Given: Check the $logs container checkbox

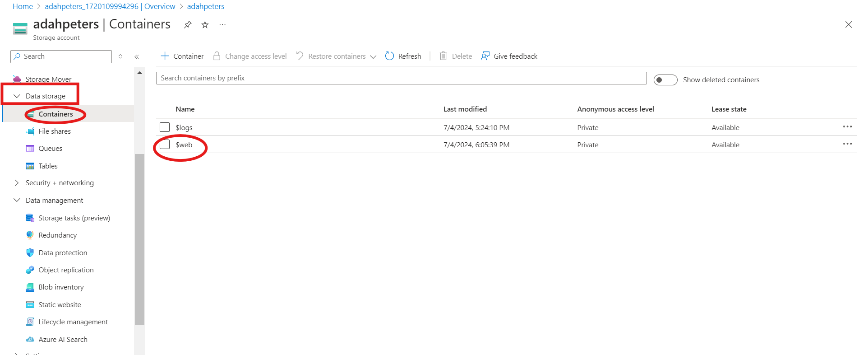Looking at the screenshot, I should (165, 127).
